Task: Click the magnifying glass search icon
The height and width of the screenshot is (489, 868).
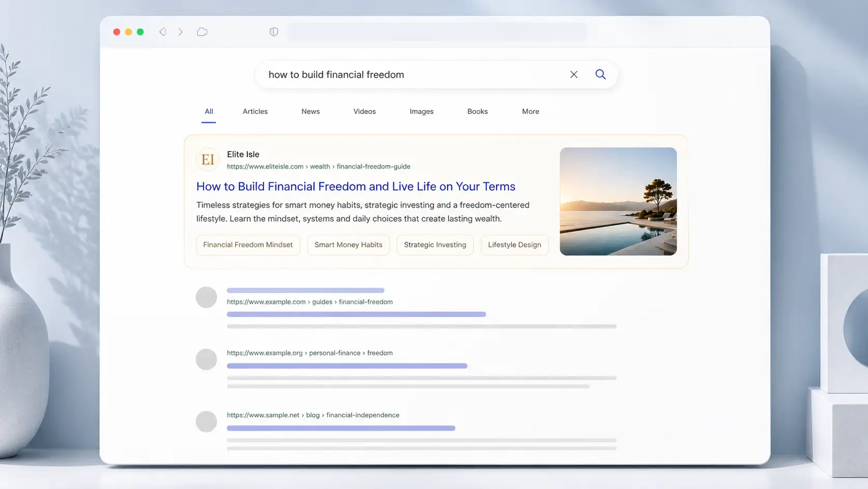Action: 601,74
